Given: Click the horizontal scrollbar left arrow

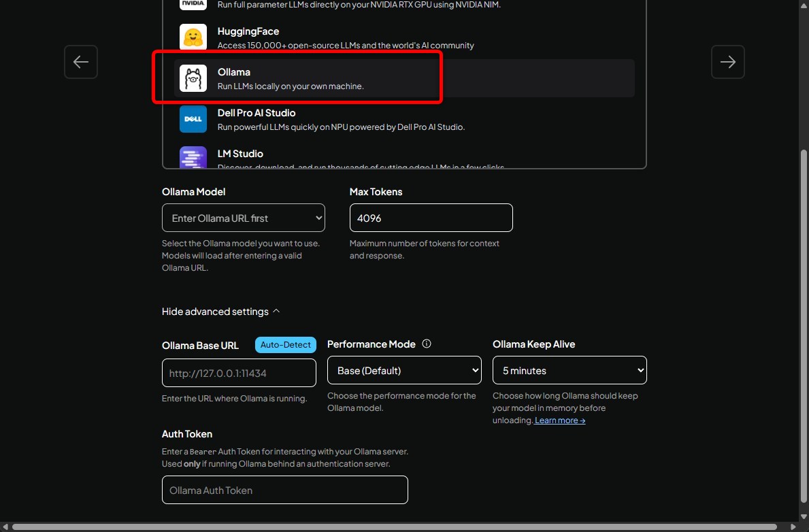Looking at the screenshot, I should tap(5, 527).
